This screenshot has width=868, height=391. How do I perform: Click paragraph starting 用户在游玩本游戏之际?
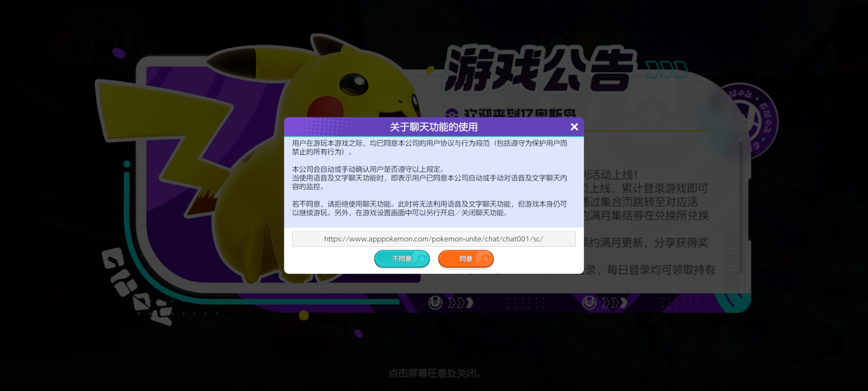[x=429, y=147]
